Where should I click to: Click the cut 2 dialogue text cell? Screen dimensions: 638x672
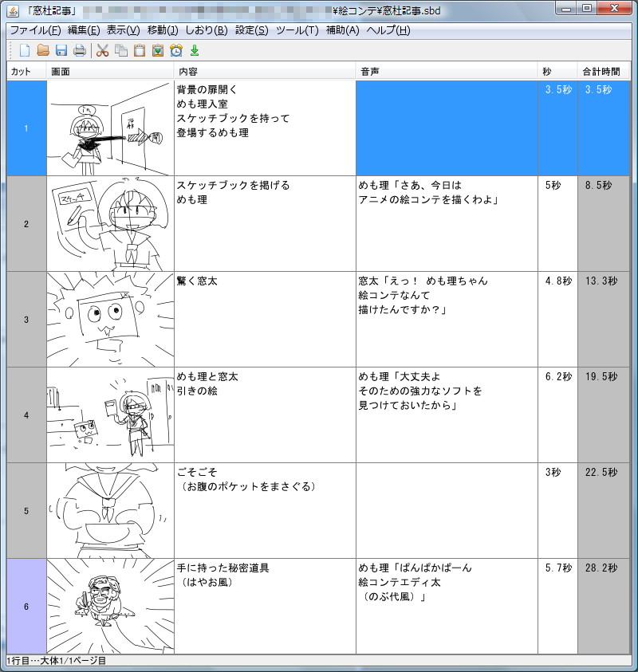(443, 223)
